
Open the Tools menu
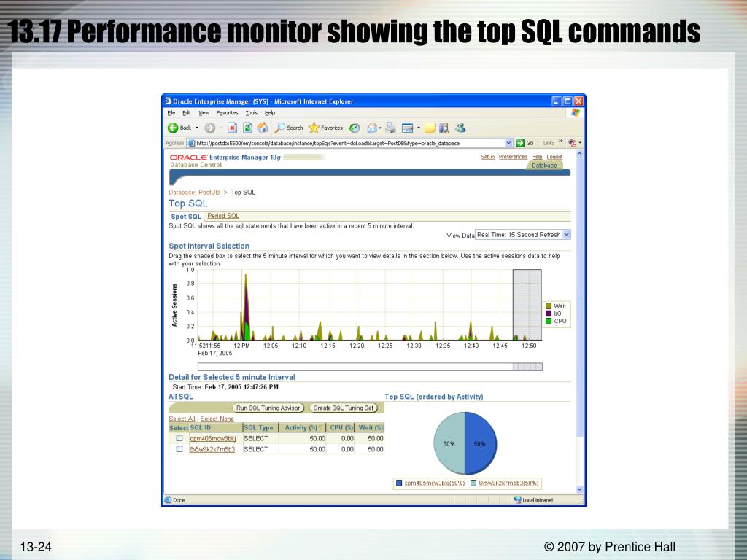tap(251, 113)
